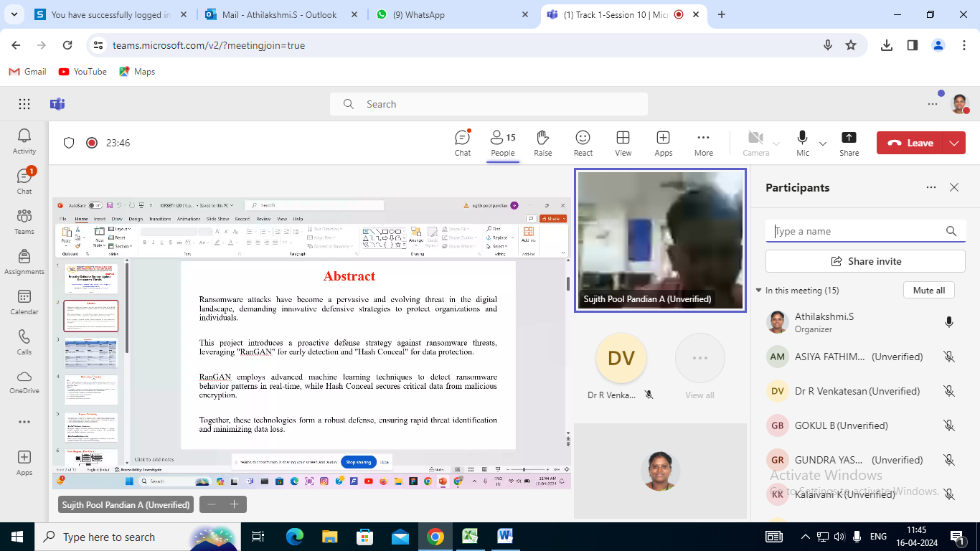
Task: Zoom out shared content with minus button
Action: tap(211, 504)
